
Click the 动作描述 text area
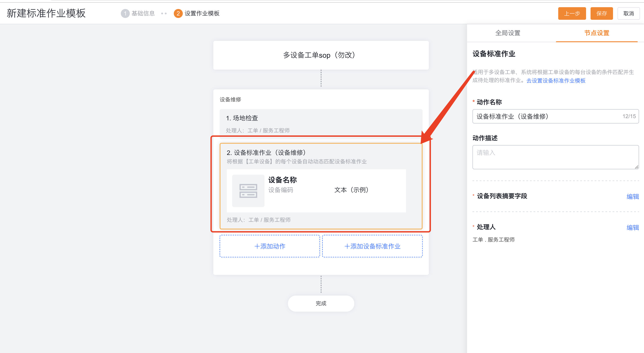[555, 157]
